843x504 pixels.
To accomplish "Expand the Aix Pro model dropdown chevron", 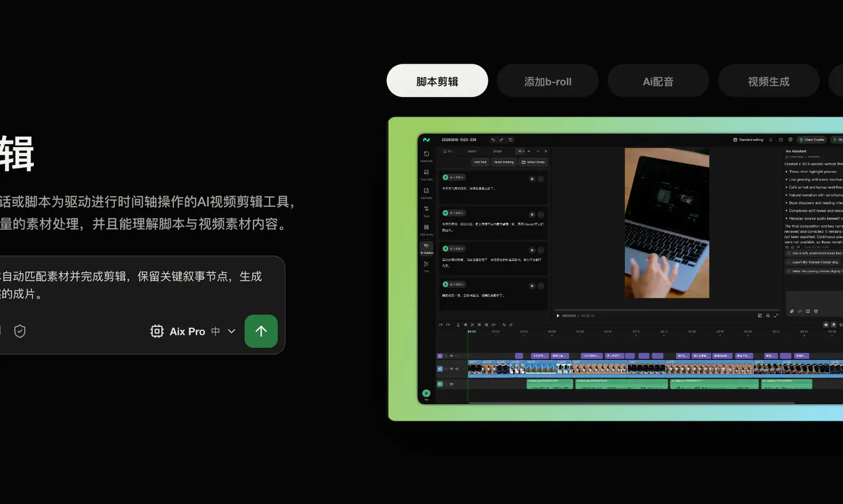I will point(232,331).
